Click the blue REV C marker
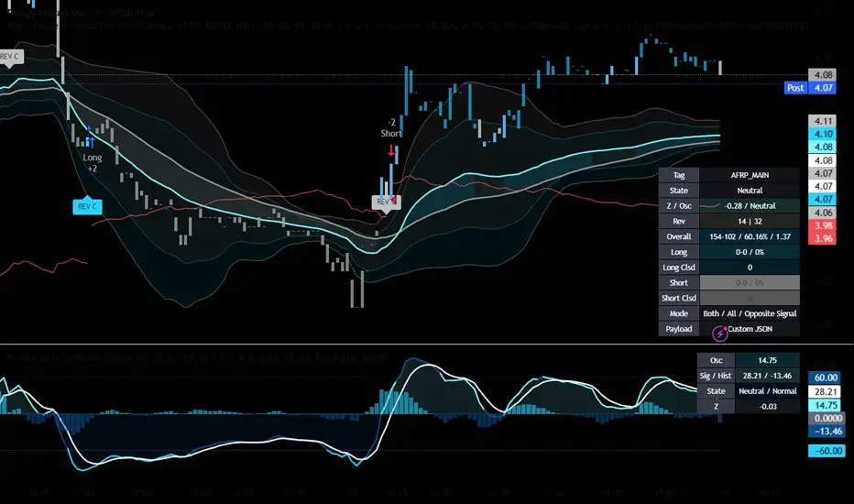This screenshot has height=504, width=854. pos(87,206)
